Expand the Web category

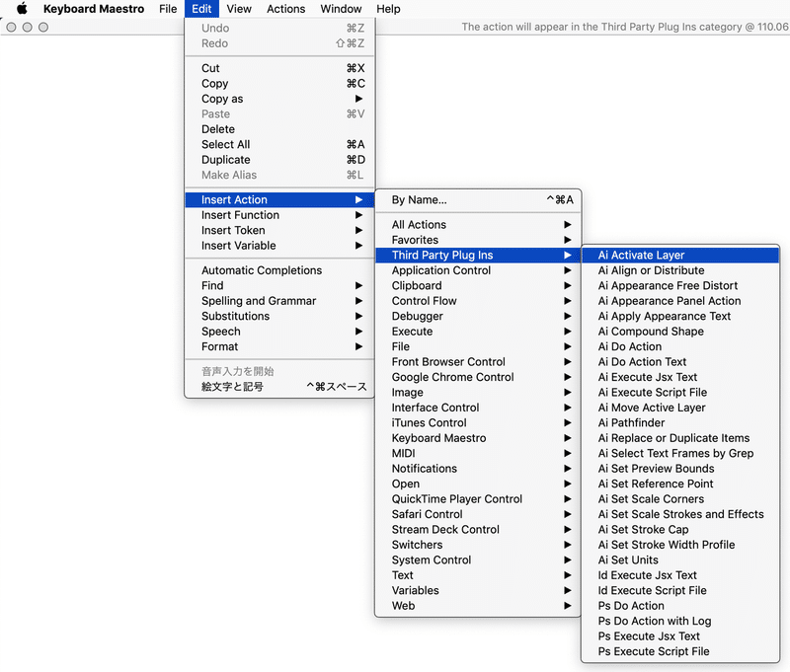478,606
